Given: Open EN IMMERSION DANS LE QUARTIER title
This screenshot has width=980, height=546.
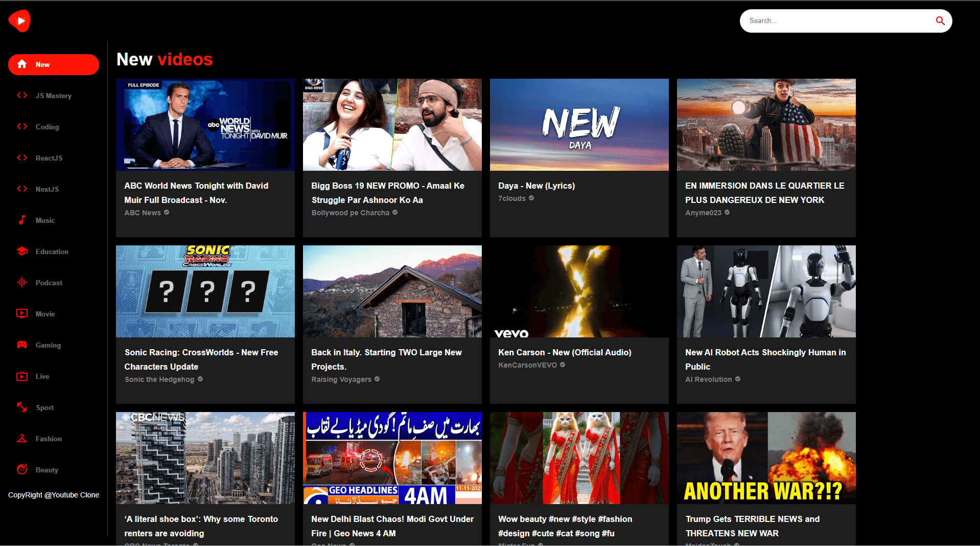Looking at the screenshot, I should point(765,193).
